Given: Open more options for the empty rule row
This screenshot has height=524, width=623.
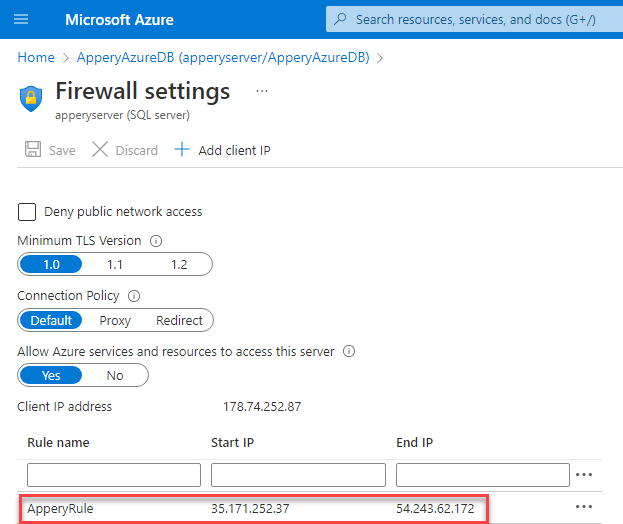Looking at the screenshot, I should pos(584,474).
